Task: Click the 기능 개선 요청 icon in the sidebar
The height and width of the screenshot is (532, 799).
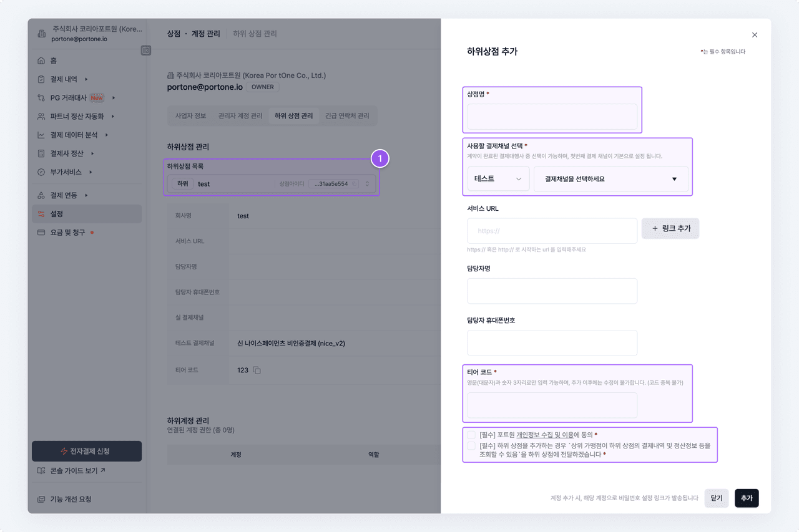Action: coord(41,499)
